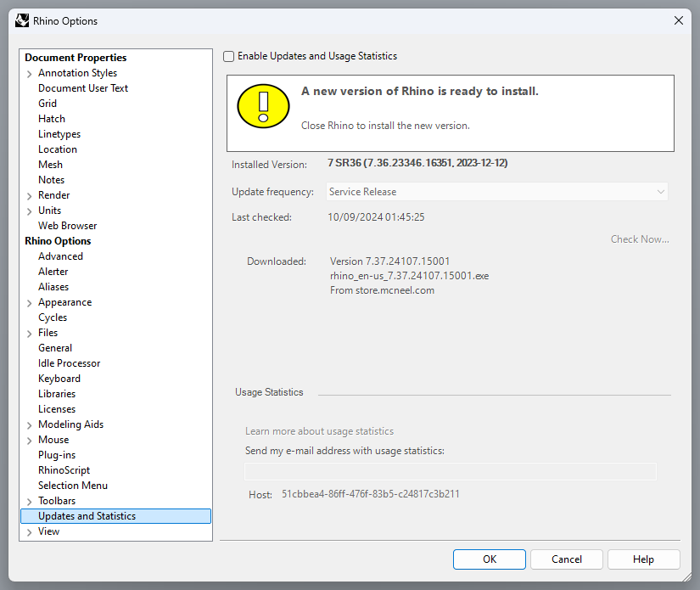Open the Update frequency dropdown
The image size is (700, 590).
coord(497,192)
